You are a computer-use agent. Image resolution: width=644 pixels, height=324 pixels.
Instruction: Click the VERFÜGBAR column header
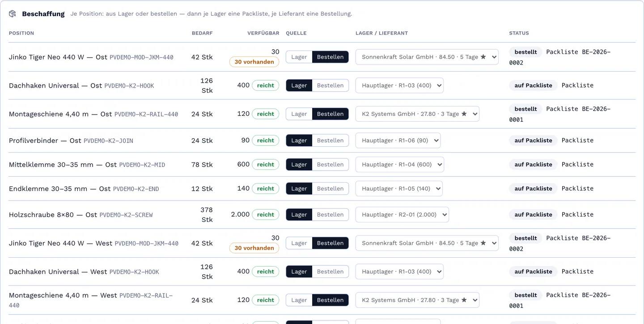(263, 33)
